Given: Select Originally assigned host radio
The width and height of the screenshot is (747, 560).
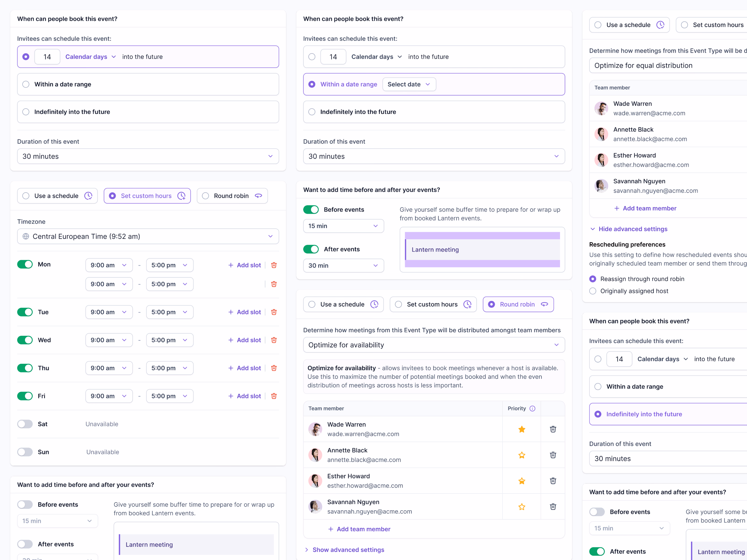Looking at the screenshot, I should pyautogui.click(x=593, y=291).
